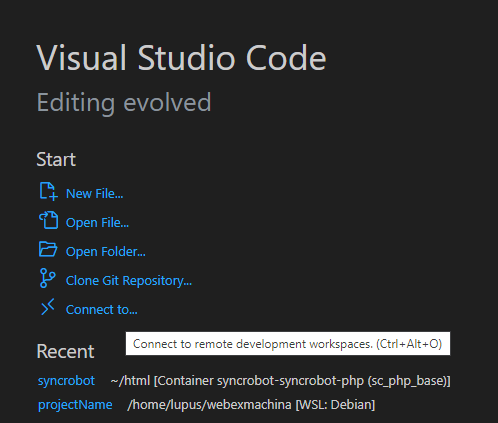Click the New File page-plus icon

[48, 191]
